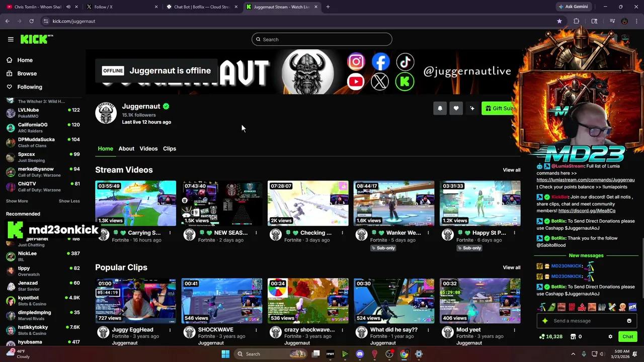Open the 03:55:49 stream video thumbnail
Viewport: 644px width, 362px height.
click(136, 203)
